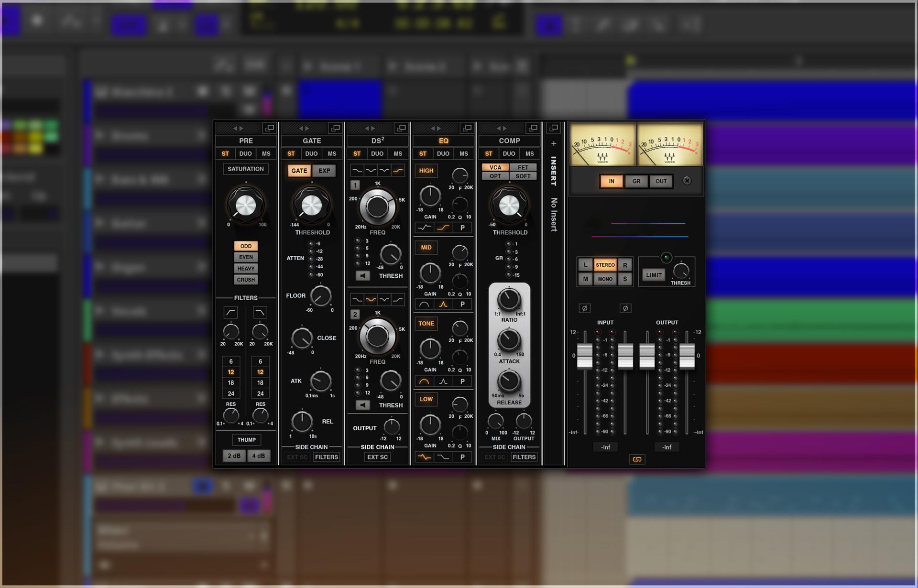This screenshot has height=588, width=918.
Task: Select high-pass filter shape icon in PRE filters
Action: (x=230, y=312)
